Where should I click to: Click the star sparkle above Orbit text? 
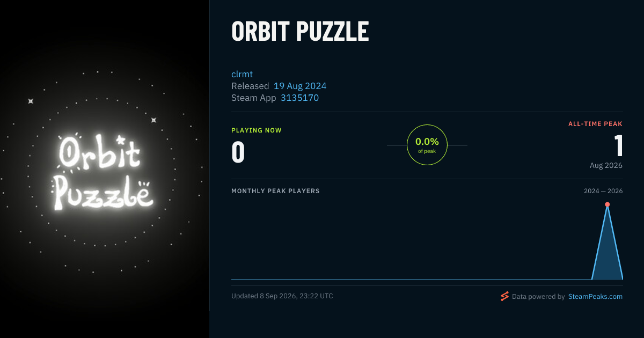(x=153, y=120)
